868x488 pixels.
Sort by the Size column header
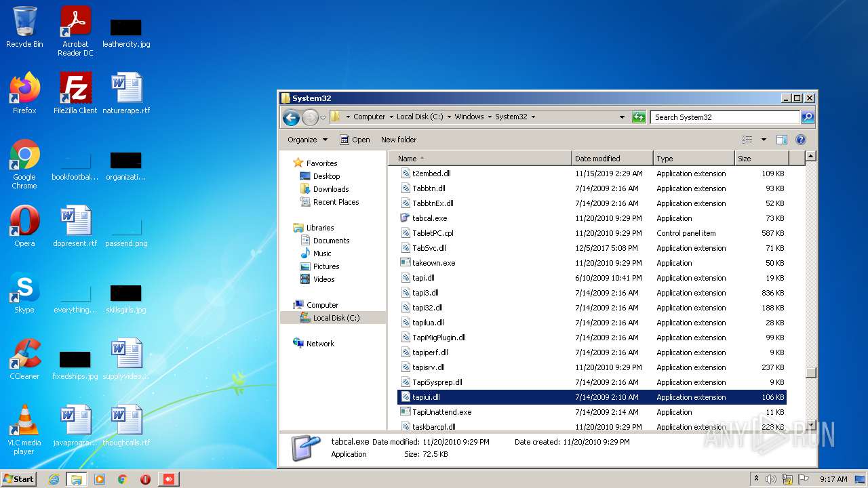(762, 159)
